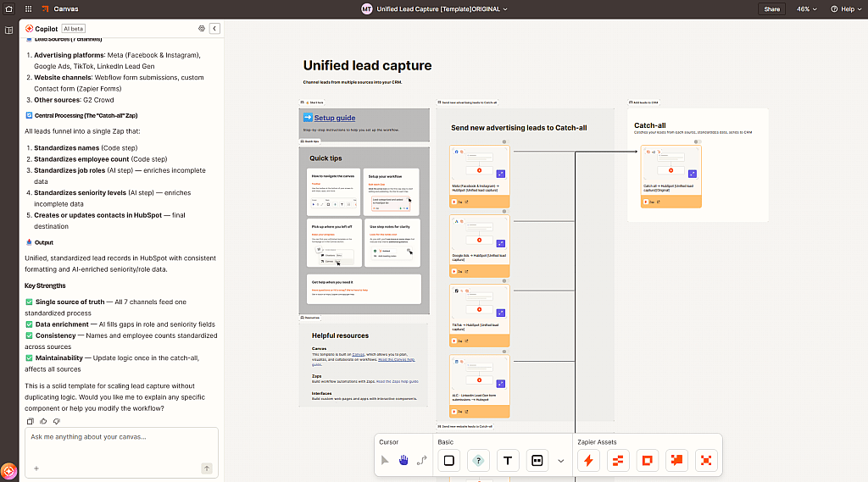Image resolution: width=868 pixels, height=482 pixels.
Task: Select 'Send new advertising leads to Catch-all' title
Action: pos(519,128)
